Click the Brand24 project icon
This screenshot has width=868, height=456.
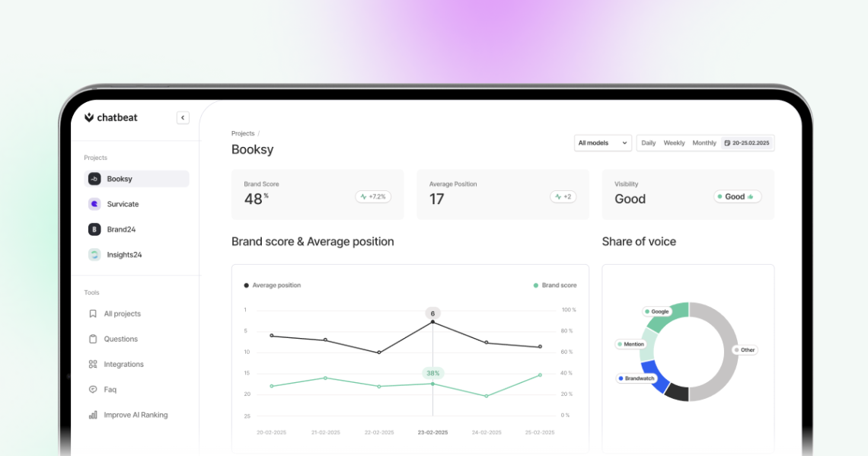click(94, 229)
